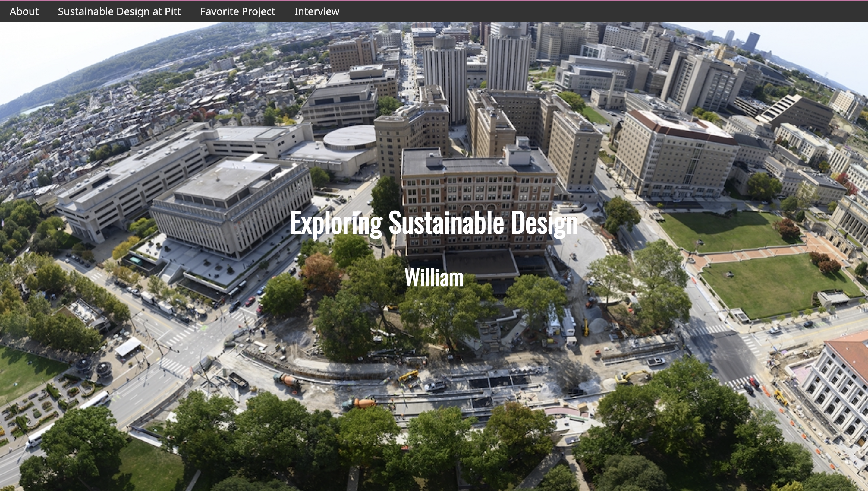
Task: Click the Favorite Project nav tab
Action: pyautogui.click(x=237, y=11)
